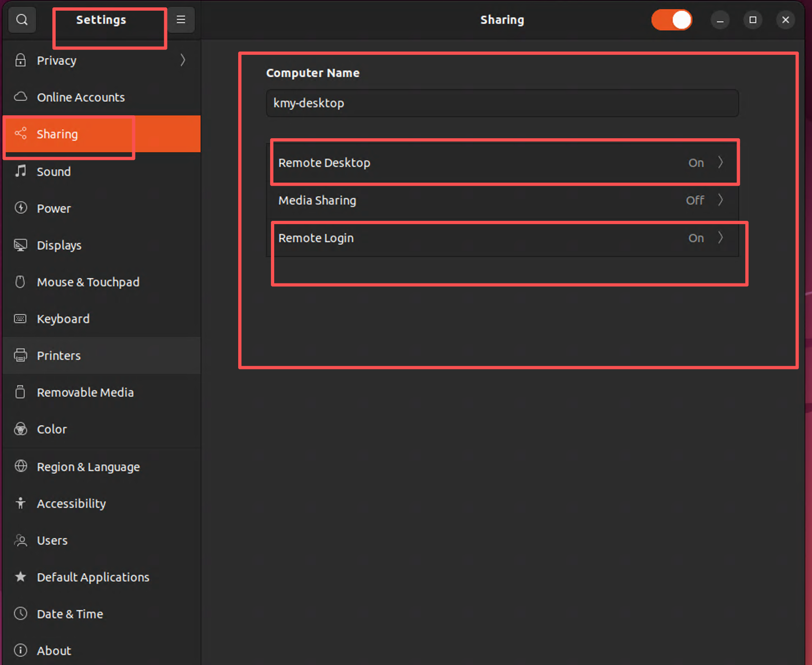Viewport: 812px width, 665px height.
Task: Go to Region & Language settings
Action: 101,466
